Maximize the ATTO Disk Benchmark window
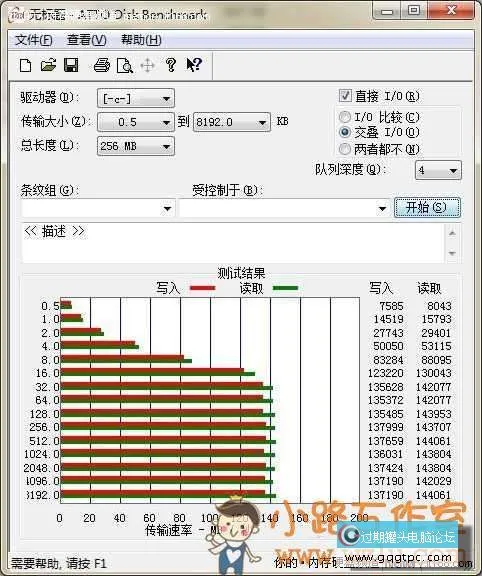The image size is (482, 576). click(414, 10)
